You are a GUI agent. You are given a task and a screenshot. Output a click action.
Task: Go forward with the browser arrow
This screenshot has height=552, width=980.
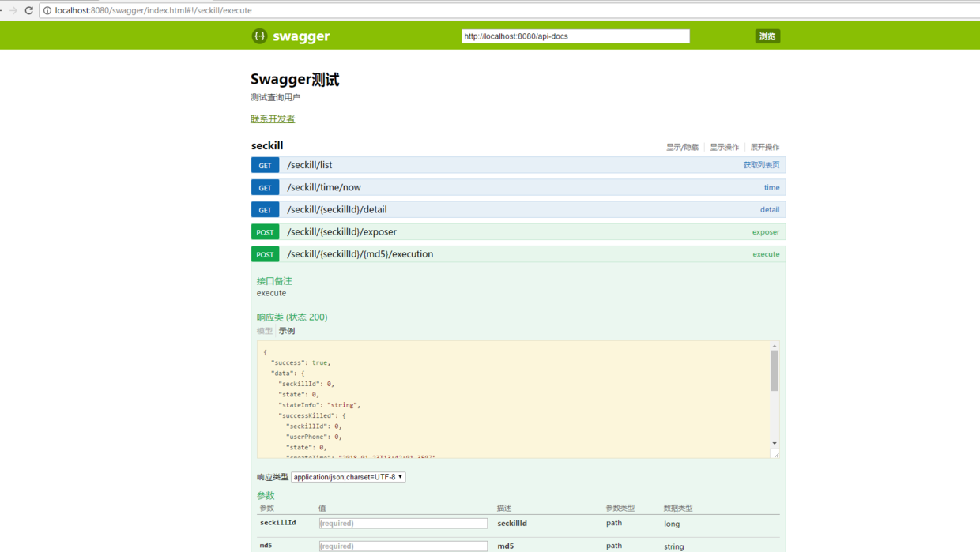click(x=13, y=10)
